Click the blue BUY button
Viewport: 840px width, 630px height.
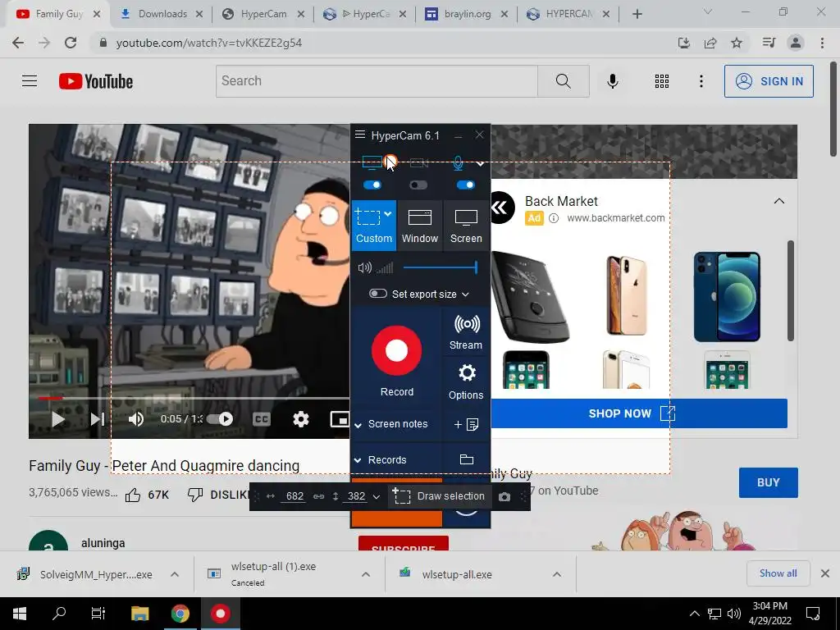768,482
